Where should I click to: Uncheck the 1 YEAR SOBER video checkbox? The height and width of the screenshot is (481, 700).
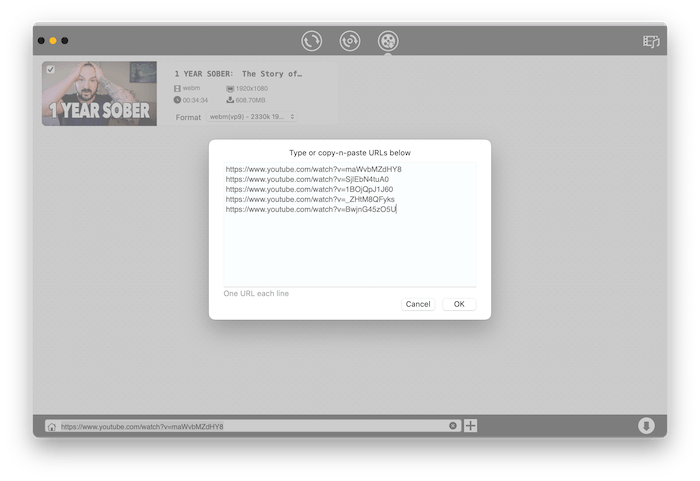(51, 70)
